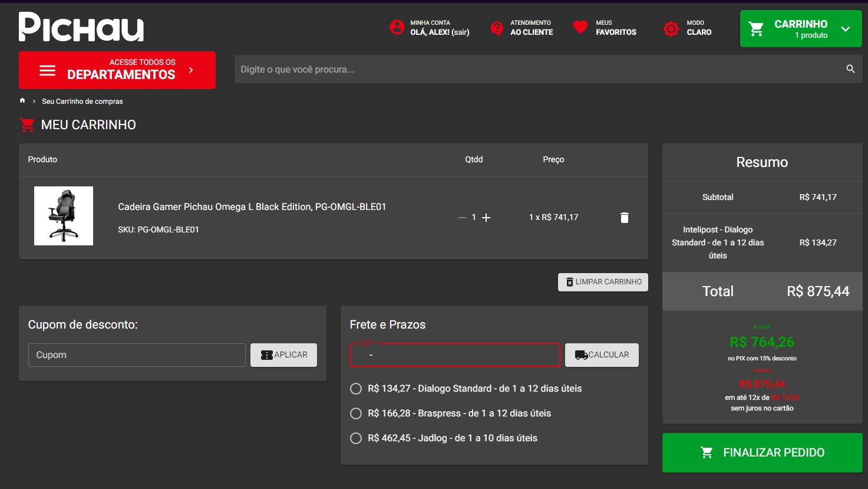Viewport: 868px width, 489px height.
Task: Expand Departamentos right chevron
Action: pyautogui.click(x=191, y=70)
